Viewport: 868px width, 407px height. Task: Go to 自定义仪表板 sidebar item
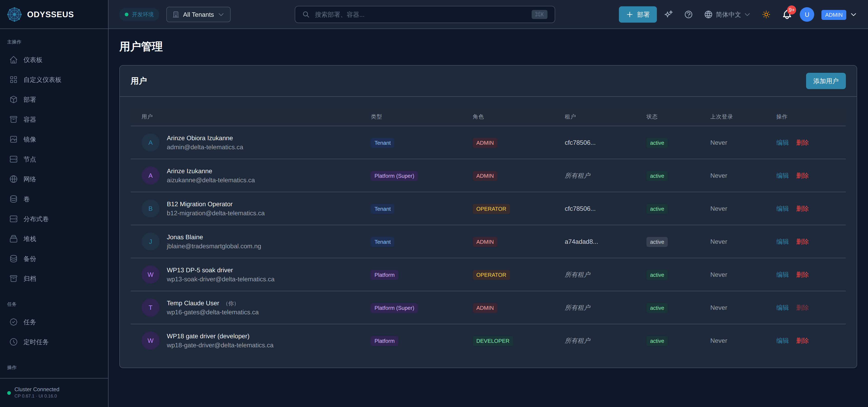54,80
